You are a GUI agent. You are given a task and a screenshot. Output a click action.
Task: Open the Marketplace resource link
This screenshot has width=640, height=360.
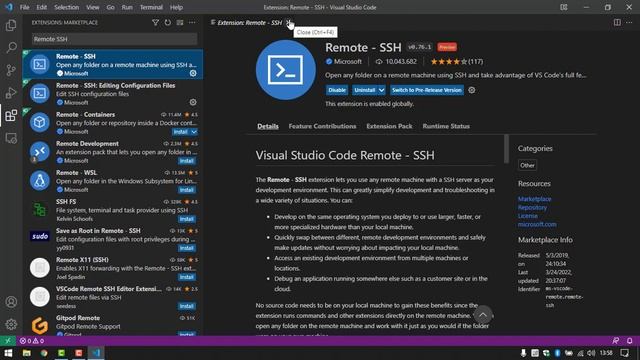pyautogui.click(x=534, y=199)
